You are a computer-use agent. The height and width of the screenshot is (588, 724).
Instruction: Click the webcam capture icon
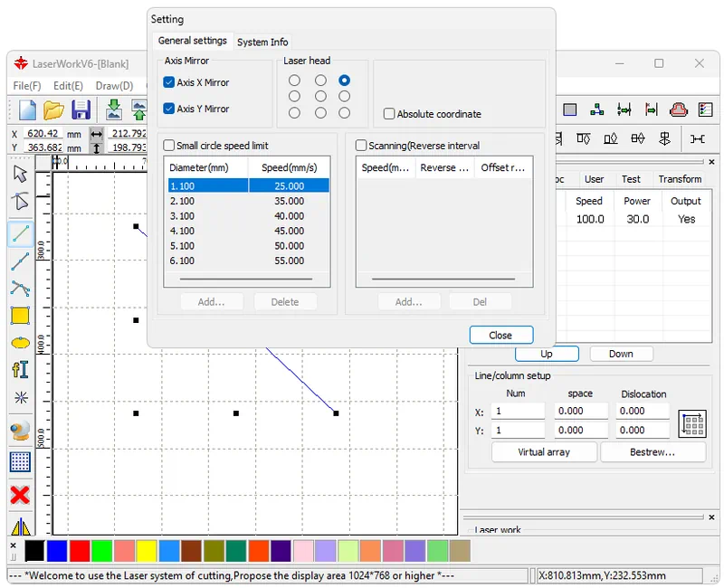pyautogui.click(x=20, y=432)
